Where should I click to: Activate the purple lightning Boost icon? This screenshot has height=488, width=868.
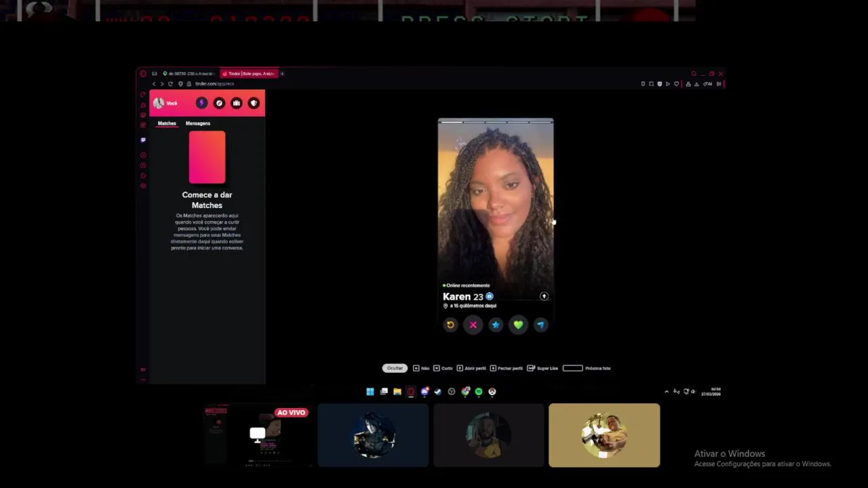(201, 103)
